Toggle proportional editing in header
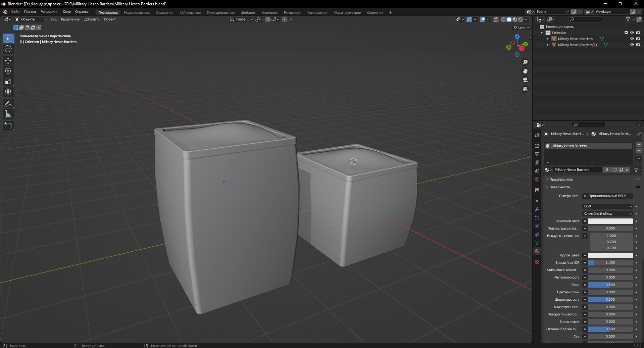This screenshot has width=644, height=348. point(285,19)
